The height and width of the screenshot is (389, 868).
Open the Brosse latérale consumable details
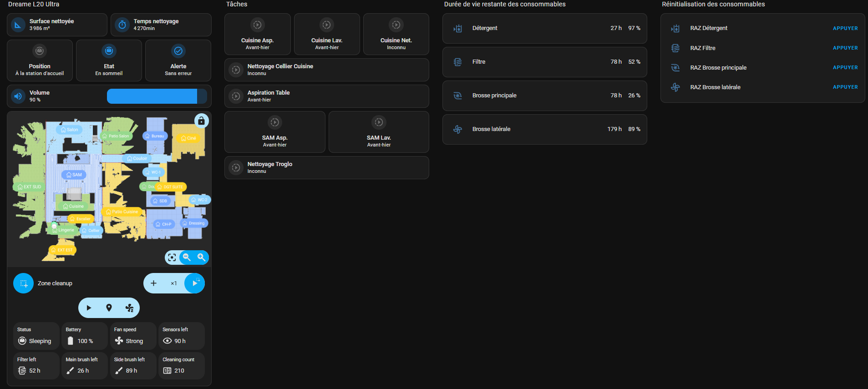pos(545,129)
